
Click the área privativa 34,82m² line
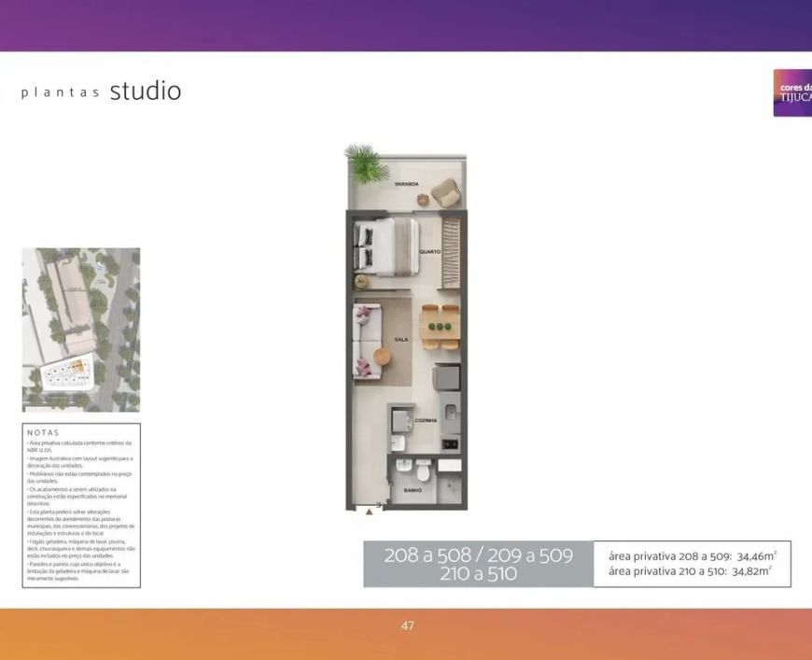[x=691, y=571]
